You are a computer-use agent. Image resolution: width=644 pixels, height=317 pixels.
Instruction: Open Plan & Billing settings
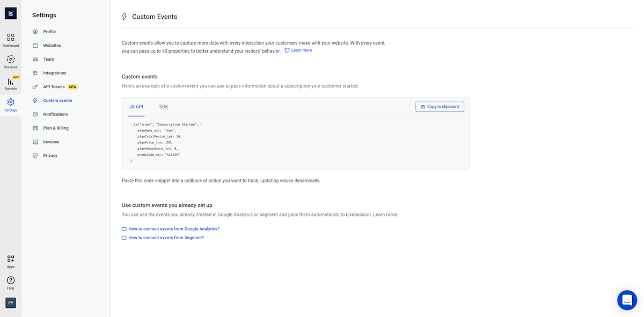pyautogui.click(x=56, y=128)
